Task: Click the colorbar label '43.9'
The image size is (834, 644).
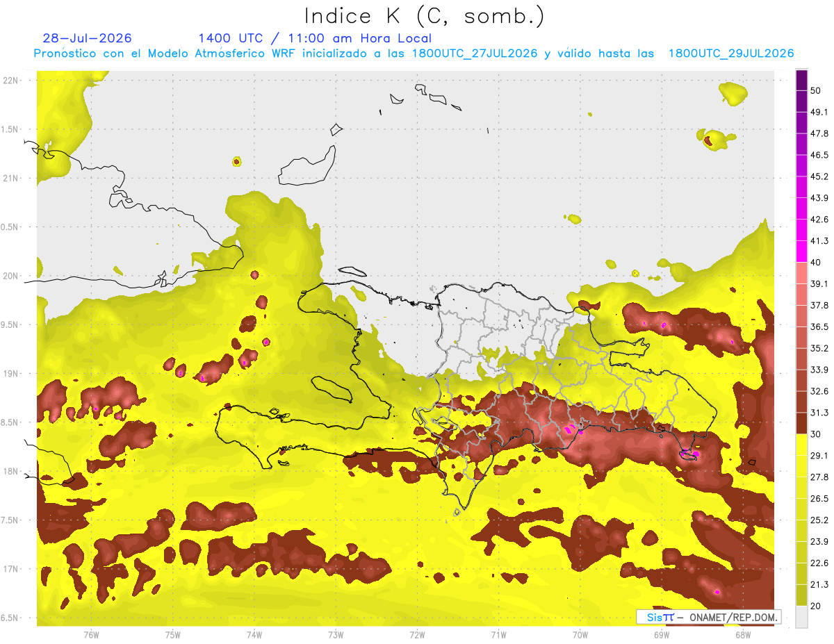Action: (819, 199)
